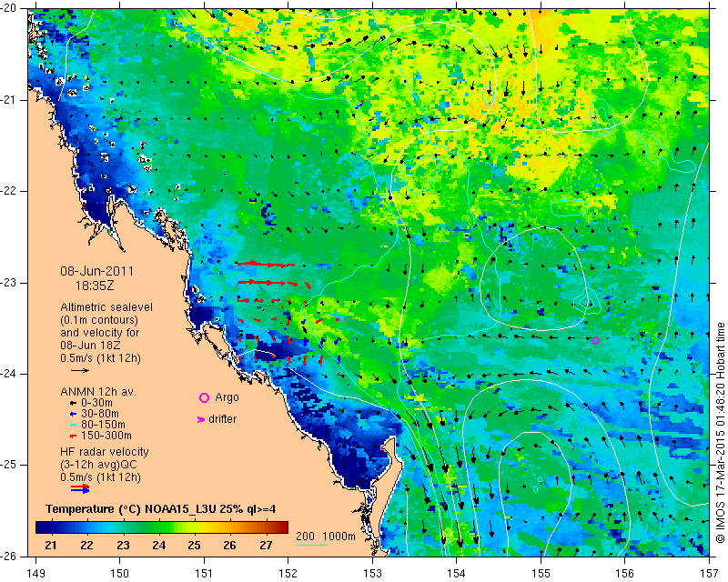
Task: Click the red and blue HF radar scale arrow
Action: [80, 488]
